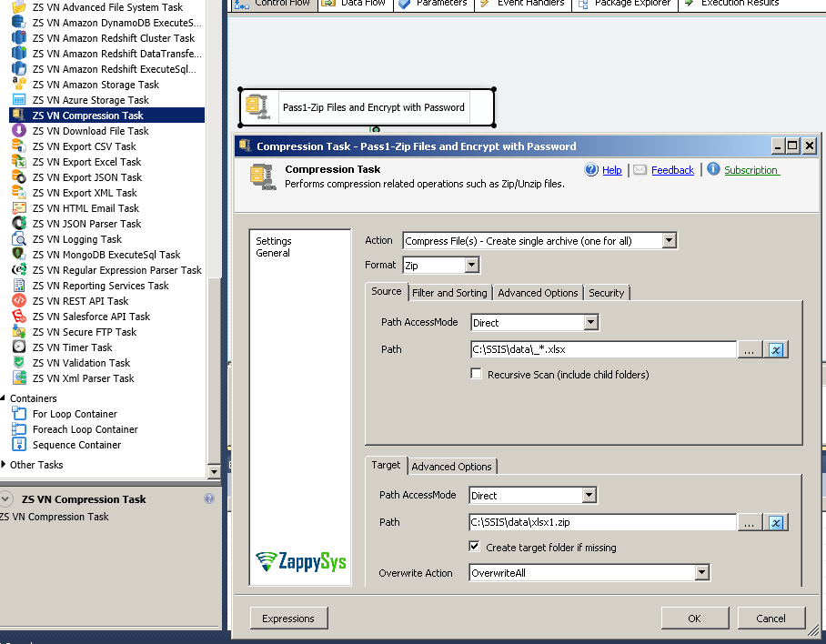The image size is (826, 644).
Task: Click the expression fx icon beside Target Path
Action: pyautogui.click(x=776, y=522)
